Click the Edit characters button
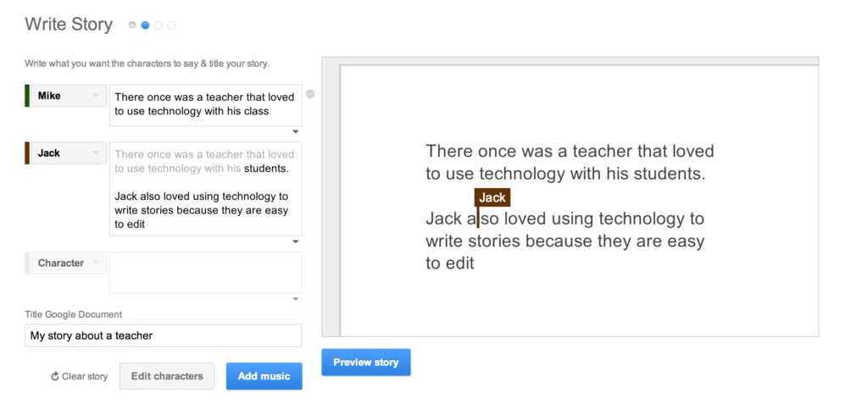This screenshot has width=868, height=399. [x=167, y=376]
